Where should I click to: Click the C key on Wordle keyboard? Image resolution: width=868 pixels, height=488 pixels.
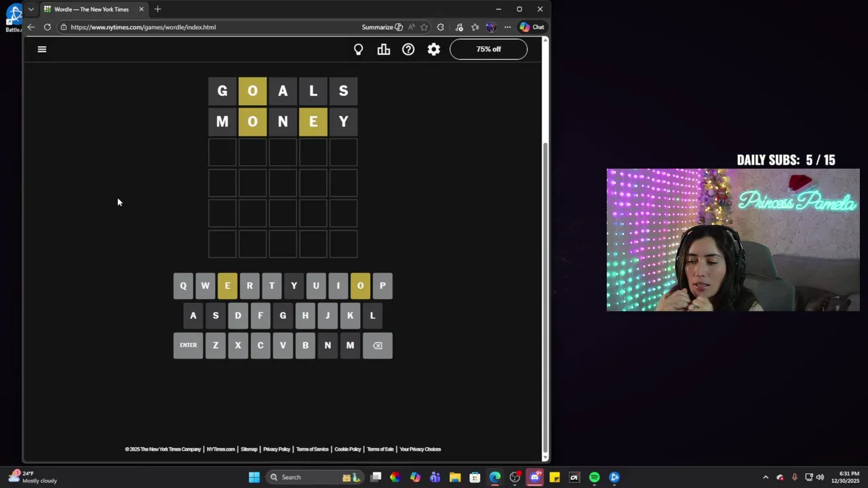pyautogui.click(x=260, y=346)
